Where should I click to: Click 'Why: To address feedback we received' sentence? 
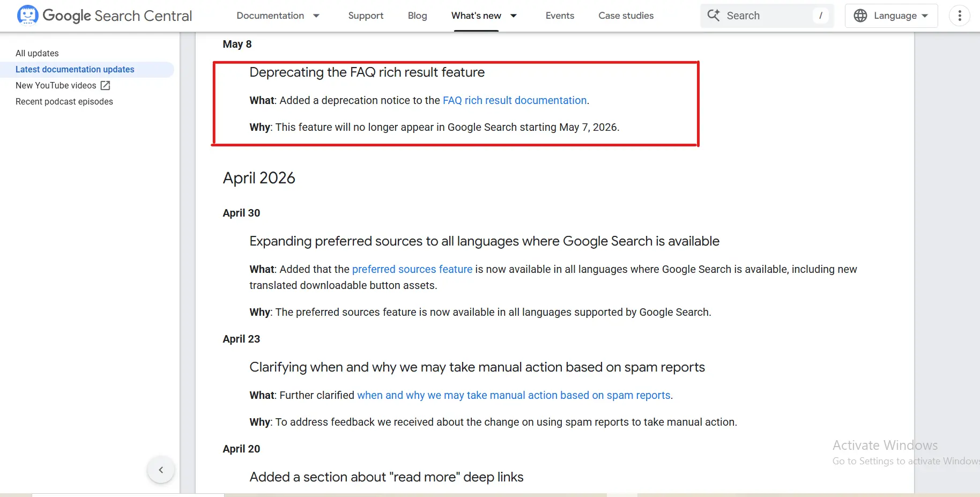coord(493,422)
